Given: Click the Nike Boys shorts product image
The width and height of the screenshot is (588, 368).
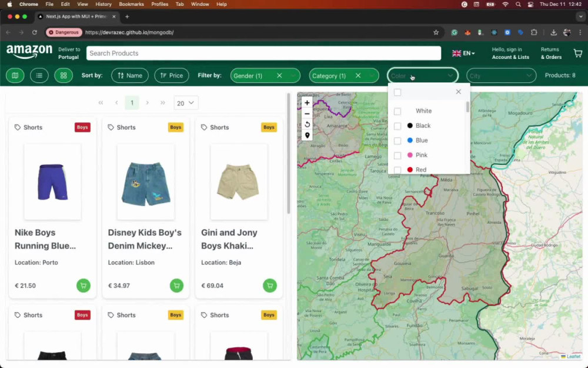Looking at the screenshot, I should click(x=52, y=182).
